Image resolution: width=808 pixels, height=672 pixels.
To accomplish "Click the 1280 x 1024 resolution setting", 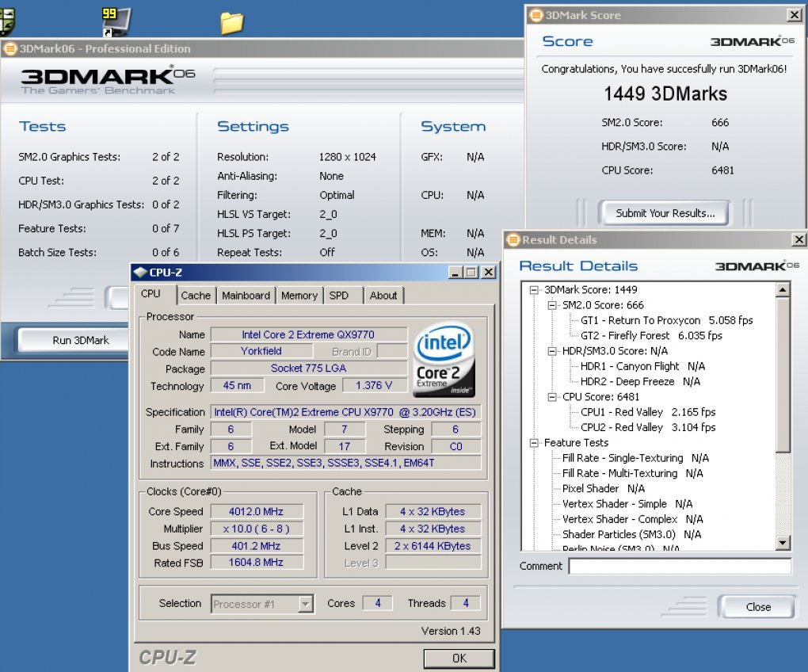I will pos(347,157).
